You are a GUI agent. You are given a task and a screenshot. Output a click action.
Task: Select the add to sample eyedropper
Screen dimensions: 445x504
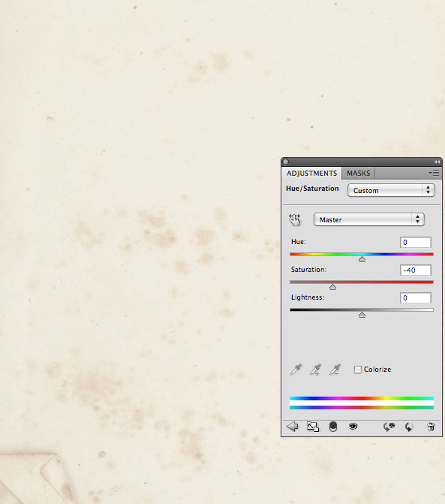(315, 370)
